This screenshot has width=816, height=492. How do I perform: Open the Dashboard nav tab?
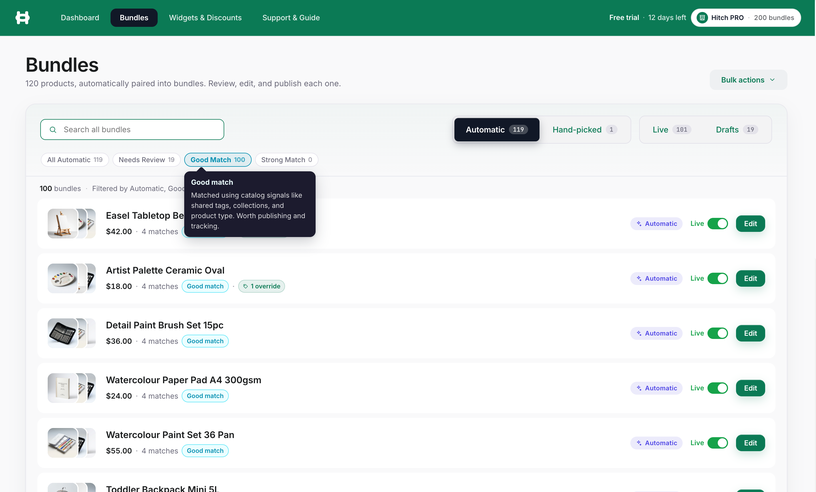pos(80,18)
